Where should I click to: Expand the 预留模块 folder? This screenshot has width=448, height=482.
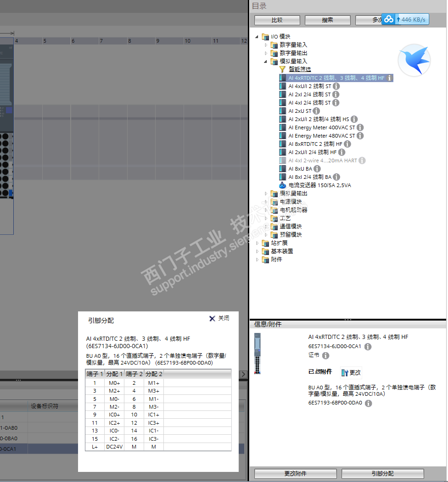coord(266,235)
